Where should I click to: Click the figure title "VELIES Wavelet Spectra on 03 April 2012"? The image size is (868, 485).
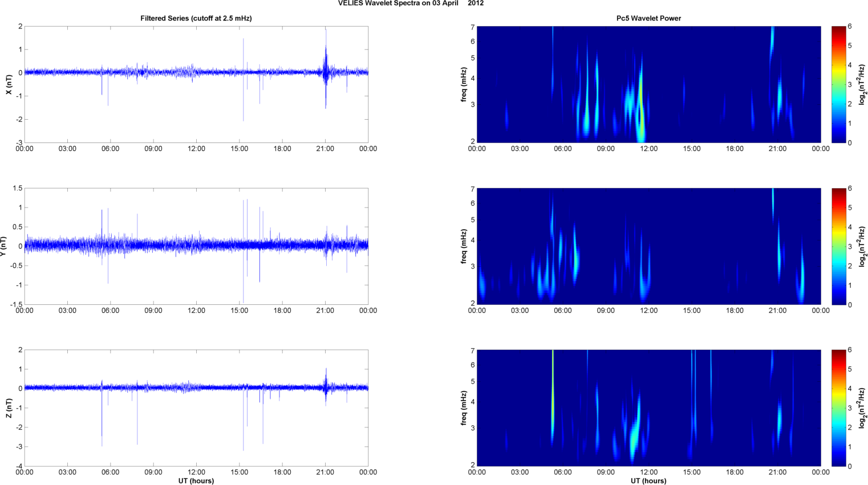pos(411,3)
